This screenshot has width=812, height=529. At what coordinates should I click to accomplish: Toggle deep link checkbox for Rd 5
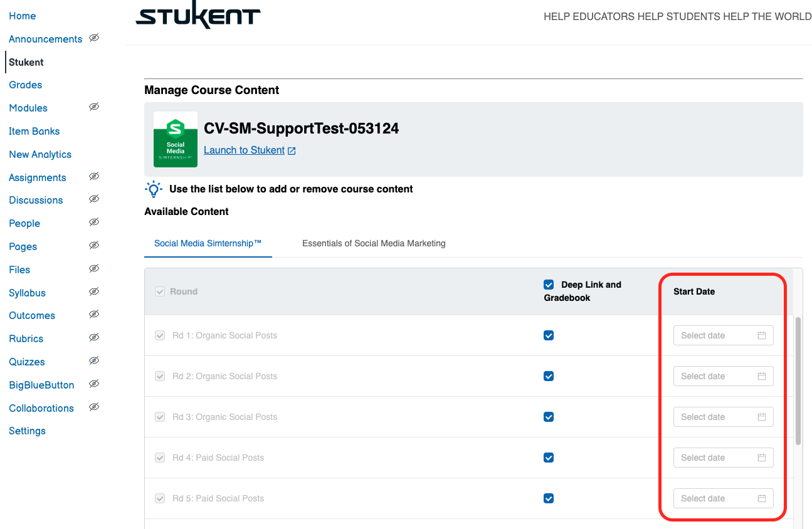(x=549, y=498)
